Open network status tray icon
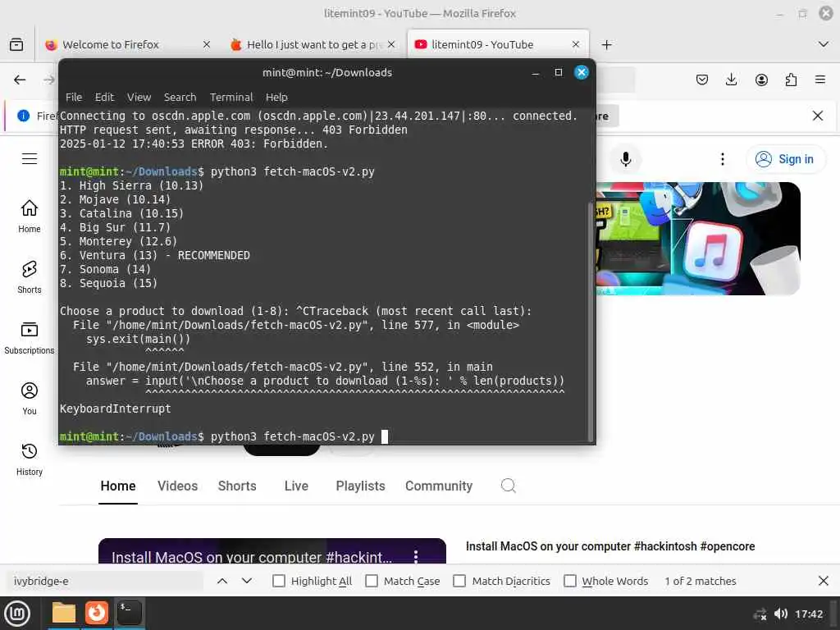This screenshot has width=840, height=630. (x=760, y=614)
